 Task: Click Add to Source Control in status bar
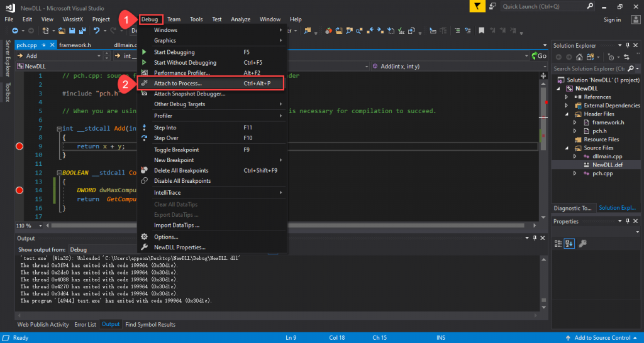pos(601,338)
